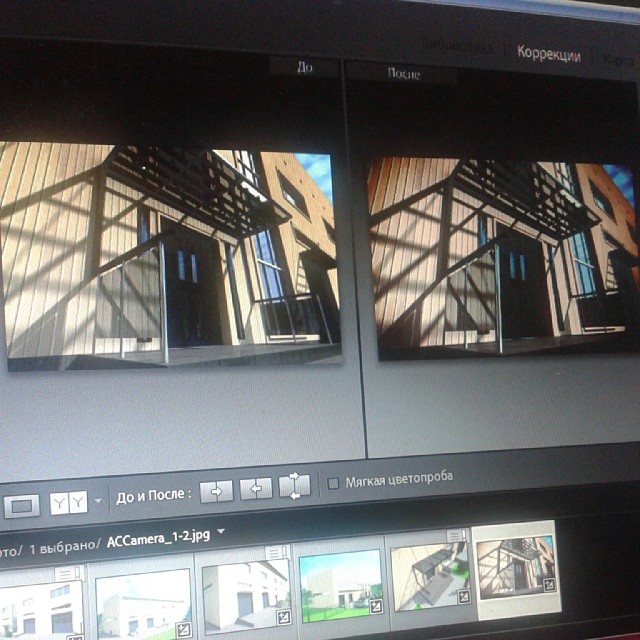Open the ACCamera_1-2.jpg filename dropdown arrow
This screenshot has height=640, width=640.
click(x=221, y=531)
